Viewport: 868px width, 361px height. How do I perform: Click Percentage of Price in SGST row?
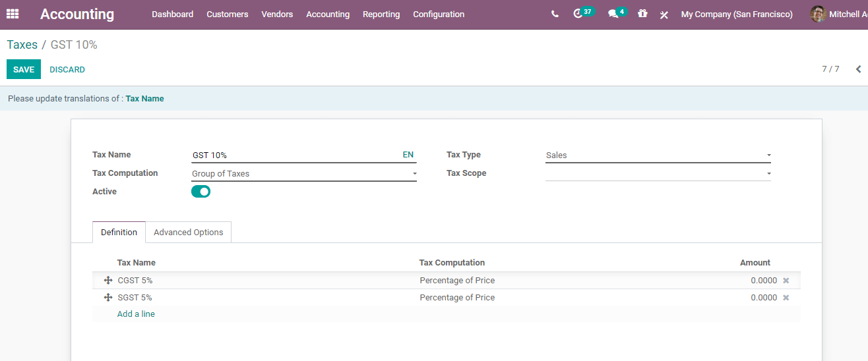[x=457, y=298]
